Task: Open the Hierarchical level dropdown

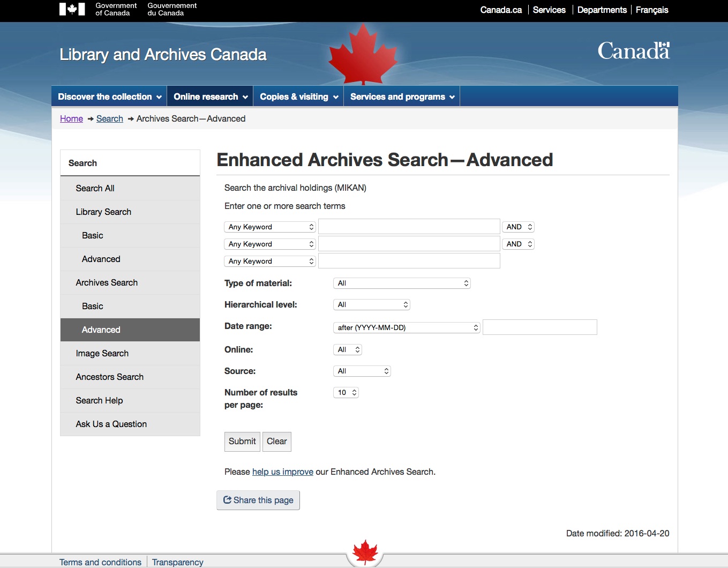Action: coord(371,304)
